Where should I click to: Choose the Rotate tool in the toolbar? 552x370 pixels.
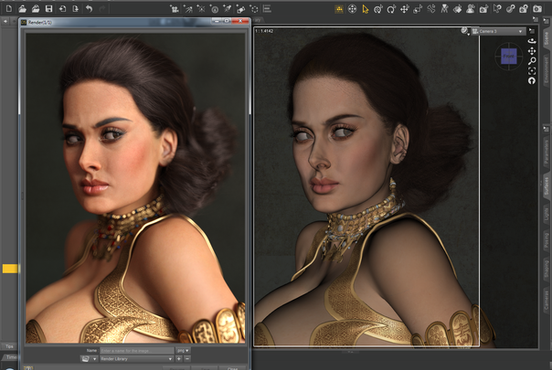(391, 9)
